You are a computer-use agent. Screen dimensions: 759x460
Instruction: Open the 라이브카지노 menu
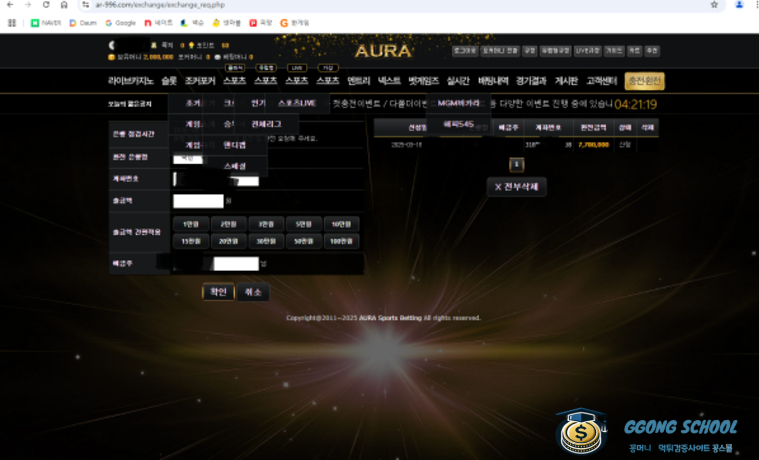131,81
